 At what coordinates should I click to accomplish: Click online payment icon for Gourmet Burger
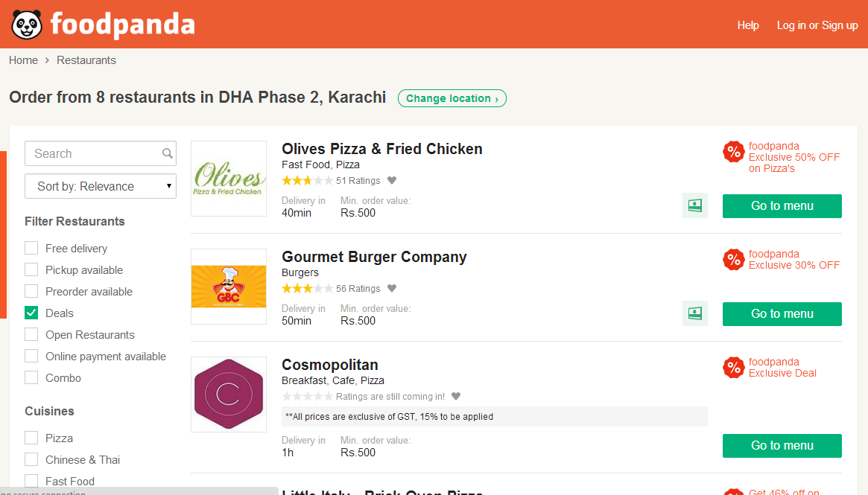[694, 313]
